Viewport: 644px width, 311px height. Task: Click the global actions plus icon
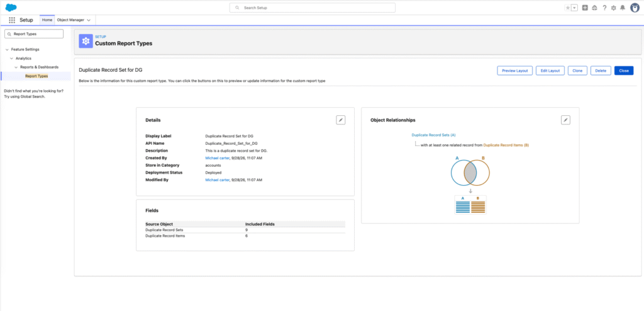click(586, 8)
